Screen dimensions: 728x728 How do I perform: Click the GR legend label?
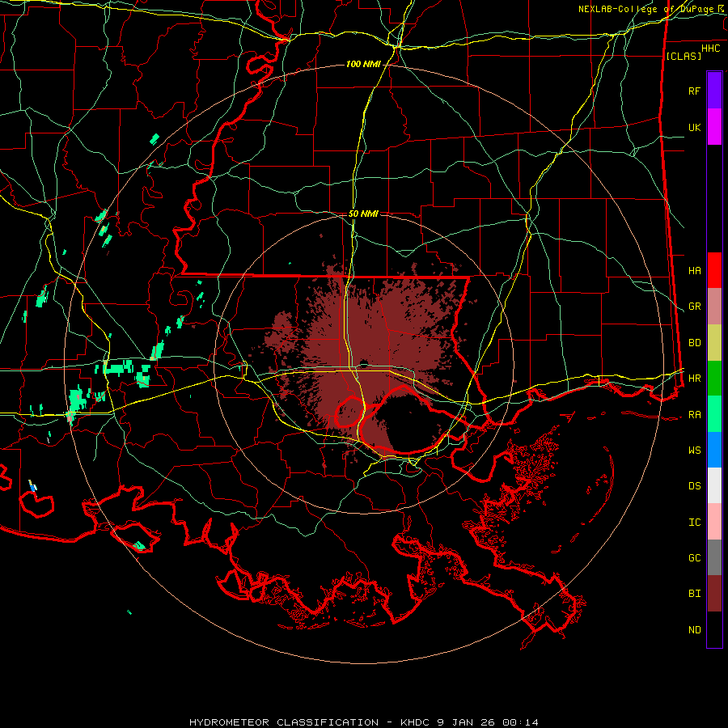point(694,307)
